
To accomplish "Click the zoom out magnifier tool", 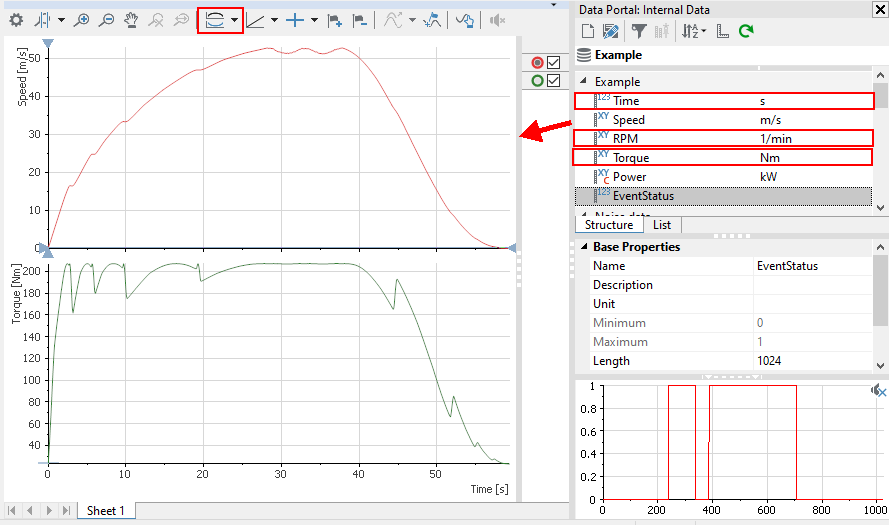I will click(106, 20).
